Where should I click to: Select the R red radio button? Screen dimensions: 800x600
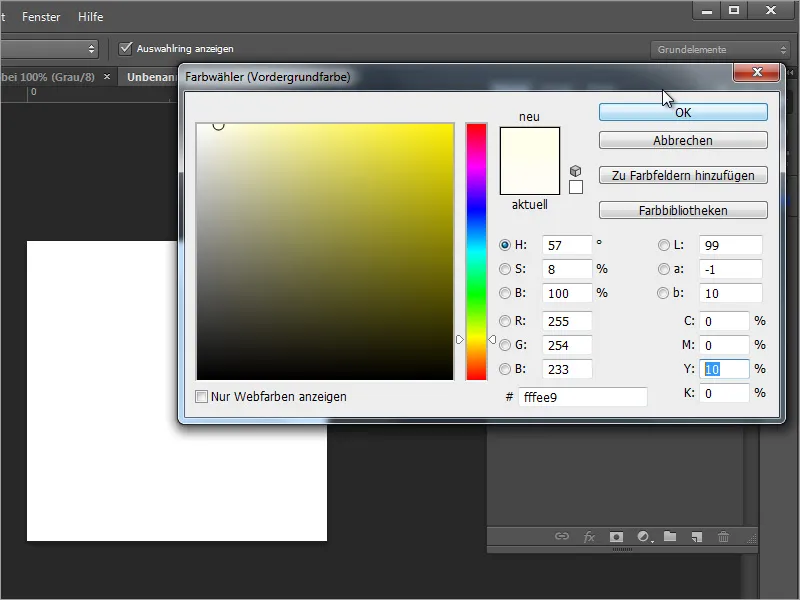pyautogui.click(x=505, y=321)
